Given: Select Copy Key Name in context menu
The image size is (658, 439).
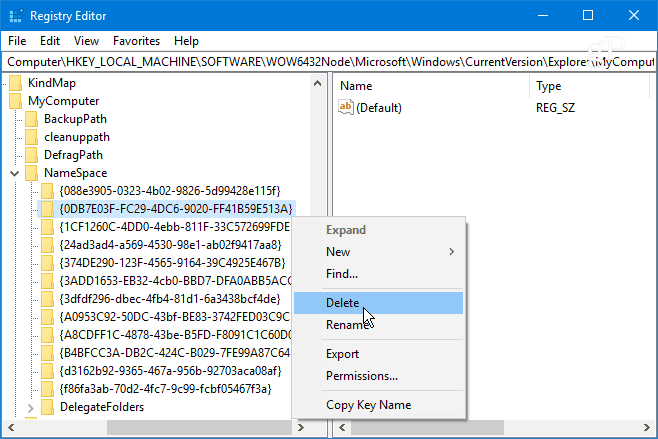Looking at the screenshot, I should (379, 405).
